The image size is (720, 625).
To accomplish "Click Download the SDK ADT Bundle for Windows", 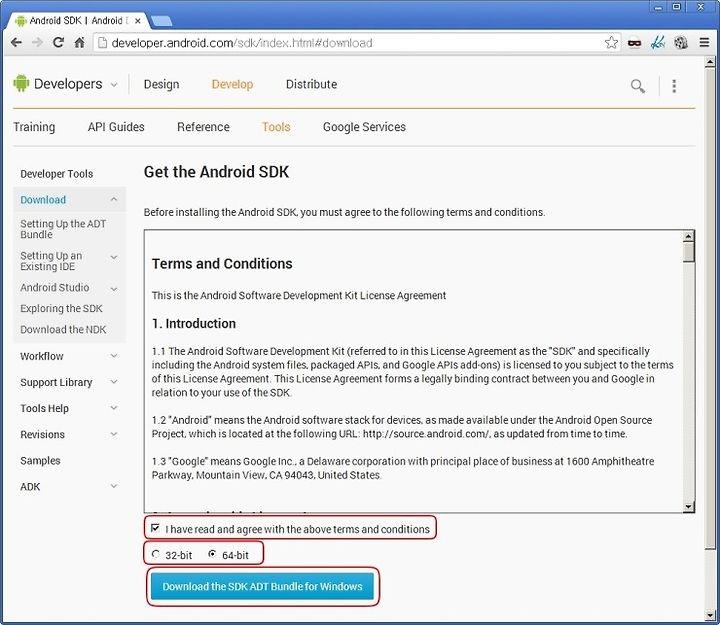I will coord(262,586).
